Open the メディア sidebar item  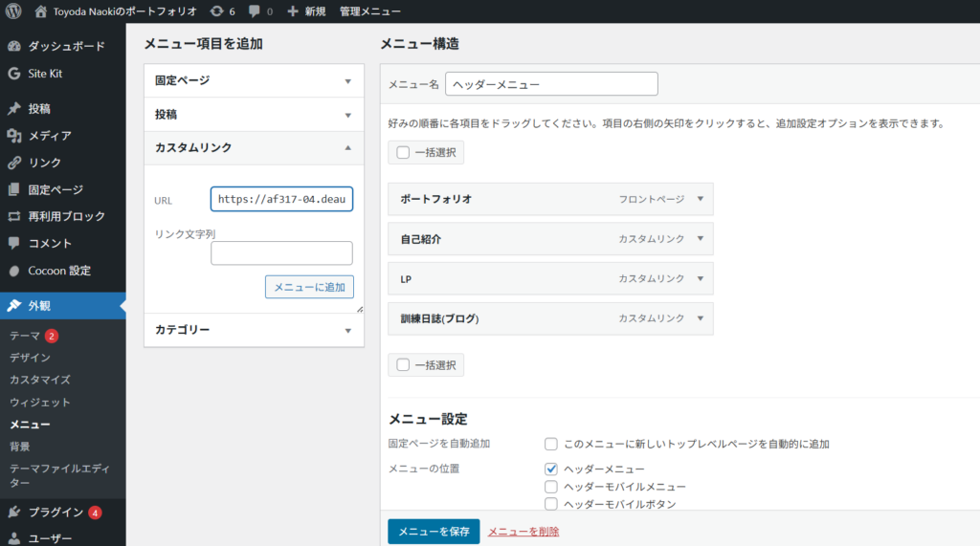coord(49,136)
